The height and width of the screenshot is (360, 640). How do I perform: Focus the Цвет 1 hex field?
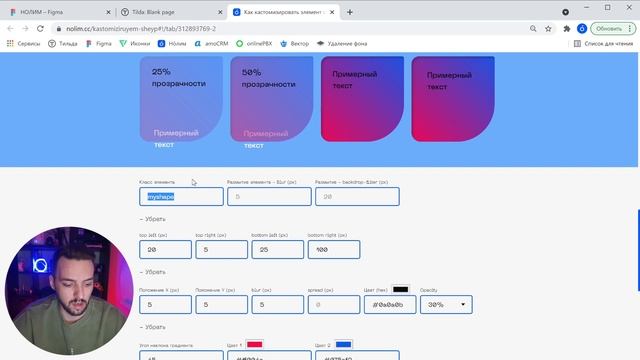(x=269, y=355)
